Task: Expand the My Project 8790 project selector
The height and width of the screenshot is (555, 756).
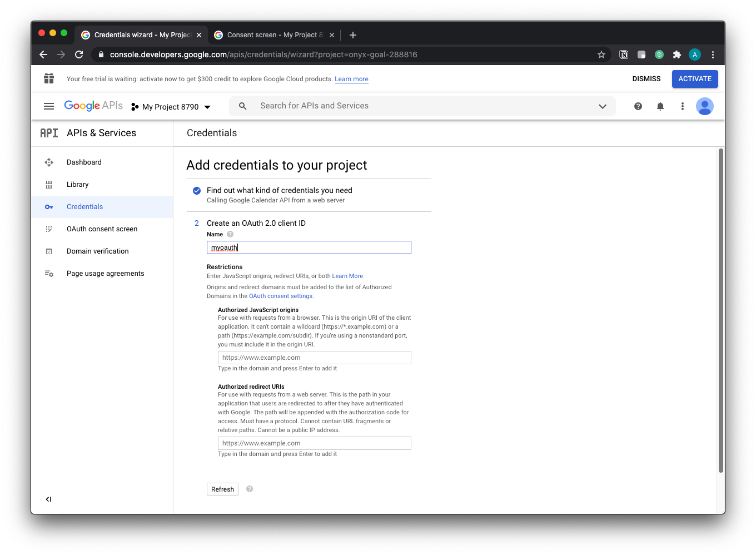Action: pos(171,107)
